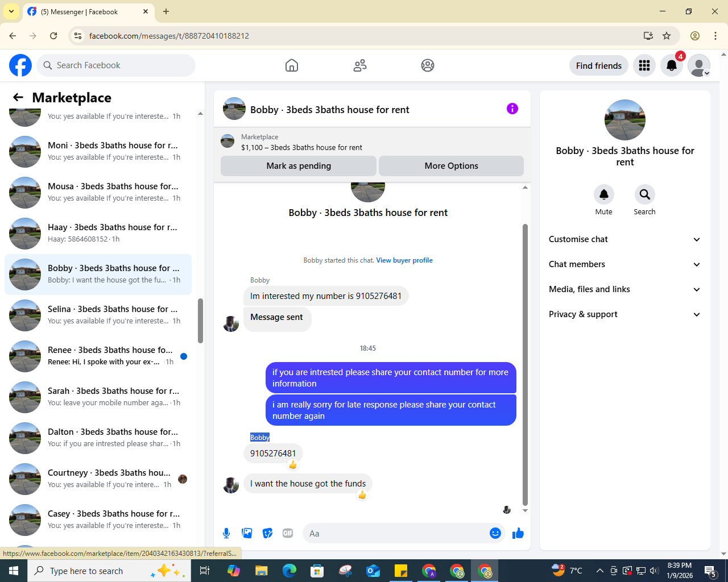Viewport: 728px width, 582px height.
Task: Choose a sticker with the sticker icon
Action: click(267, 533)
